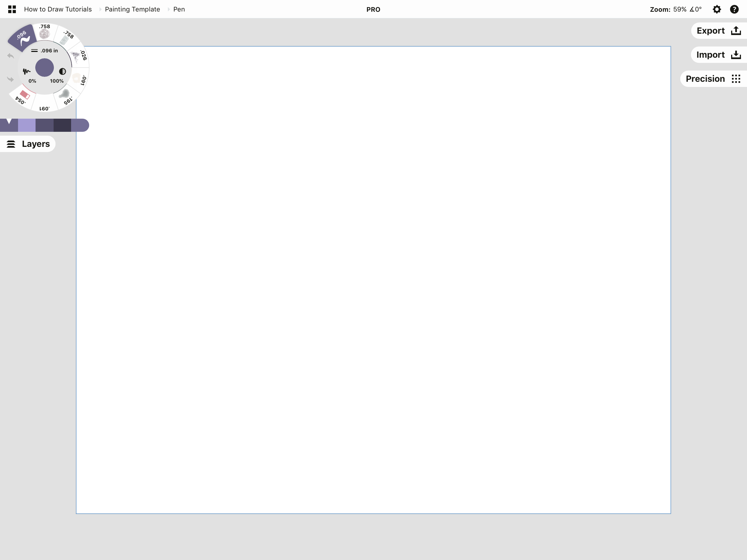747x560 pixels.
Task: Click the Help question mark icon
Action: point(734,9)
